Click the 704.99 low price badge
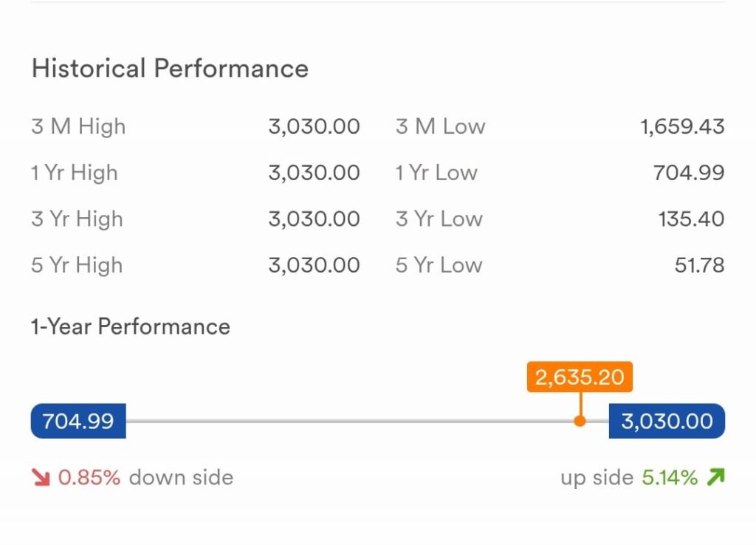Image resolution: width=756 pixels, height=545 pixels. click(78, 421)
